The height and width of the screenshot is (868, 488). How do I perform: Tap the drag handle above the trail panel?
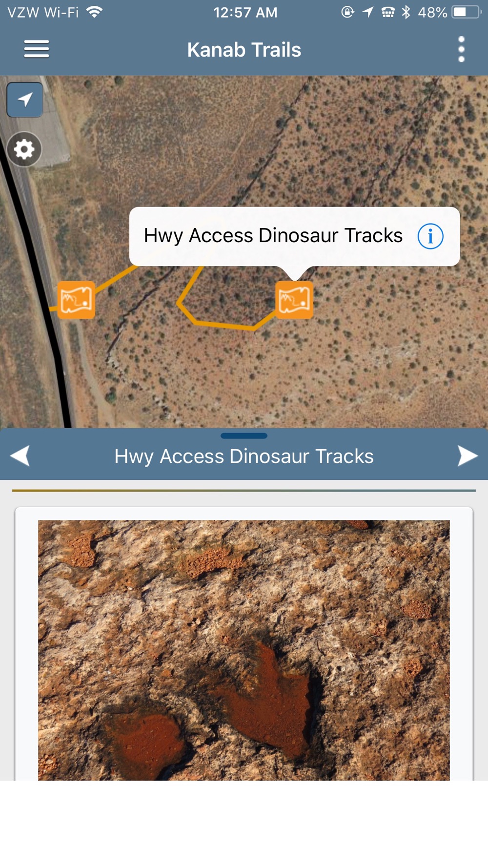click(244, 435)
